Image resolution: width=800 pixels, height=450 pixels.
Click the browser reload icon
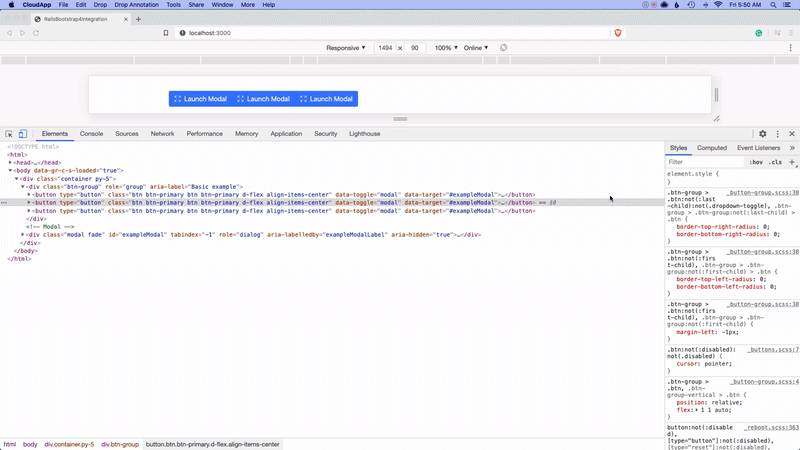click(x=36, y=33)
